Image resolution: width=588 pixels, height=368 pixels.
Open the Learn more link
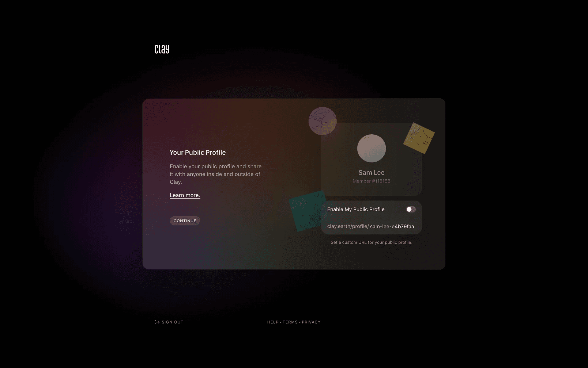185,195
